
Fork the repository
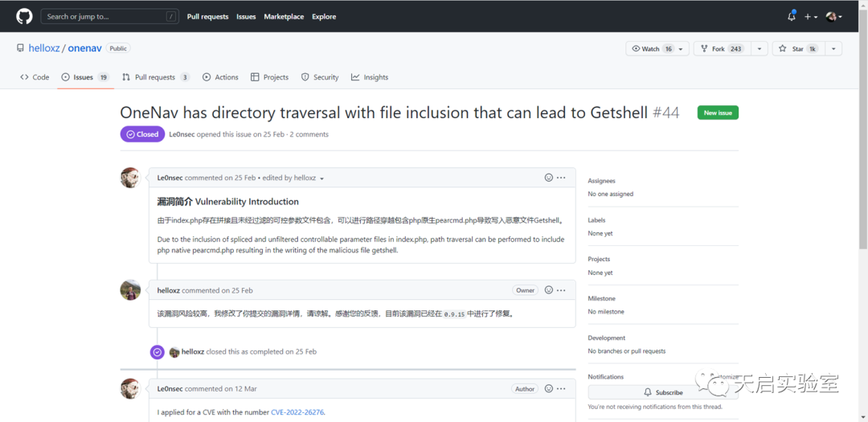click(x=721, y=49)
